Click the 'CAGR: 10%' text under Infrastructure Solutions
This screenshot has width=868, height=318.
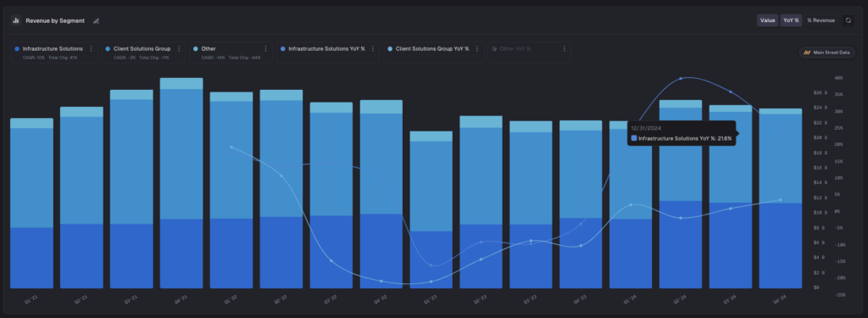point(33,58)
